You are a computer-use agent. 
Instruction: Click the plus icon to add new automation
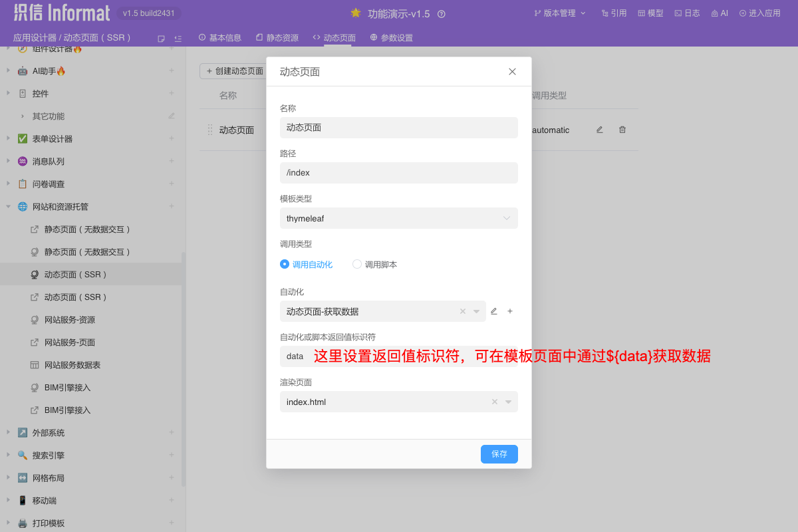(x=510, y=311)
